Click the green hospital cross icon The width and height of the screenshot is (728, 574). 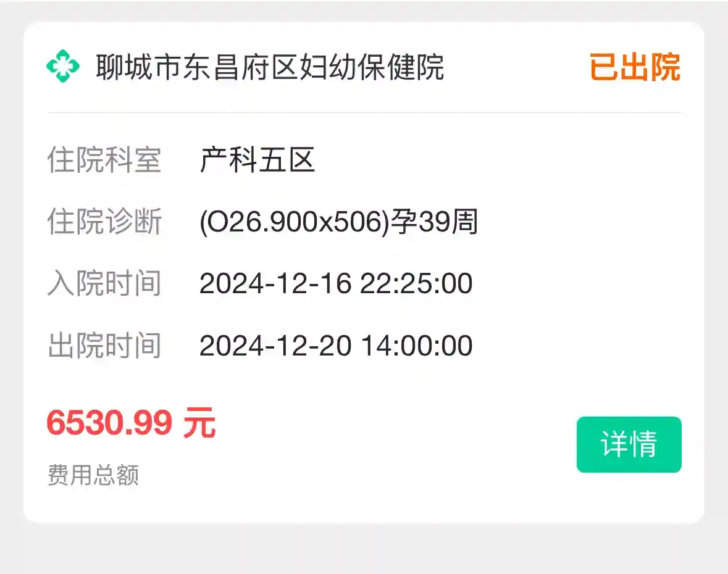click(63, 67)
